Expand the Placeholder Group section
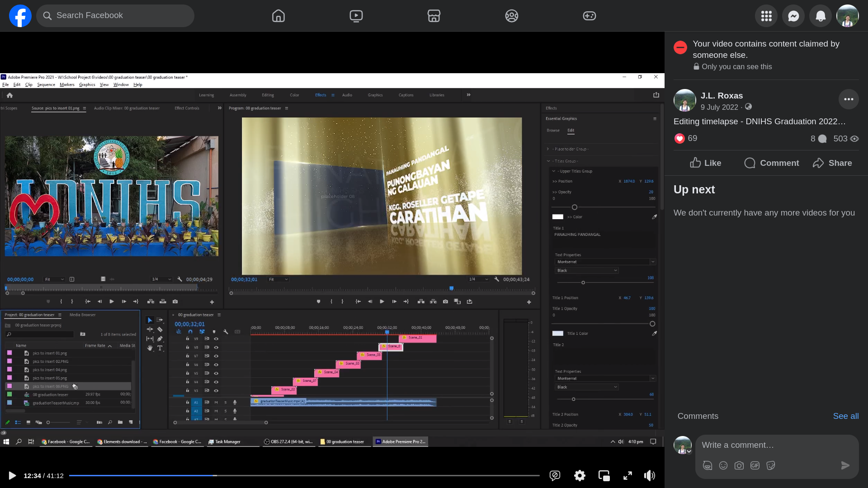This screenshot has width=868, height=488. [x=548, y=149]
